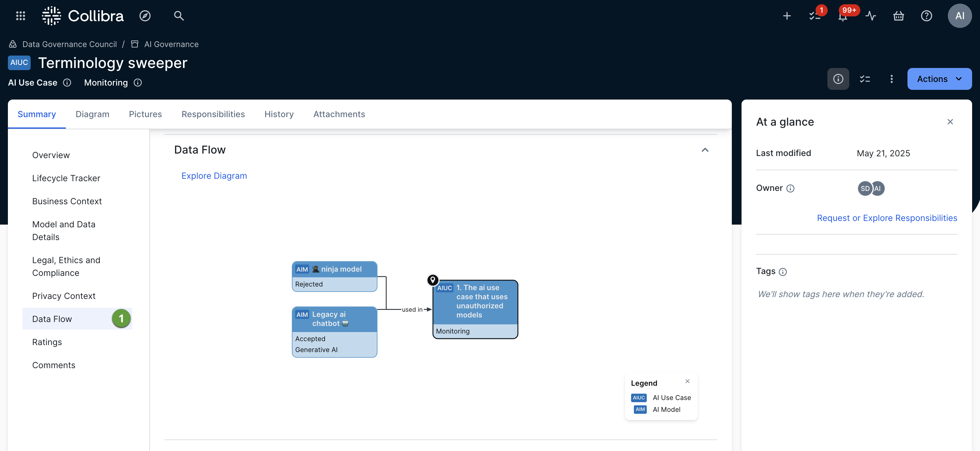Close the diagram Legend box
980x451 pixels.
click(687, 381)
